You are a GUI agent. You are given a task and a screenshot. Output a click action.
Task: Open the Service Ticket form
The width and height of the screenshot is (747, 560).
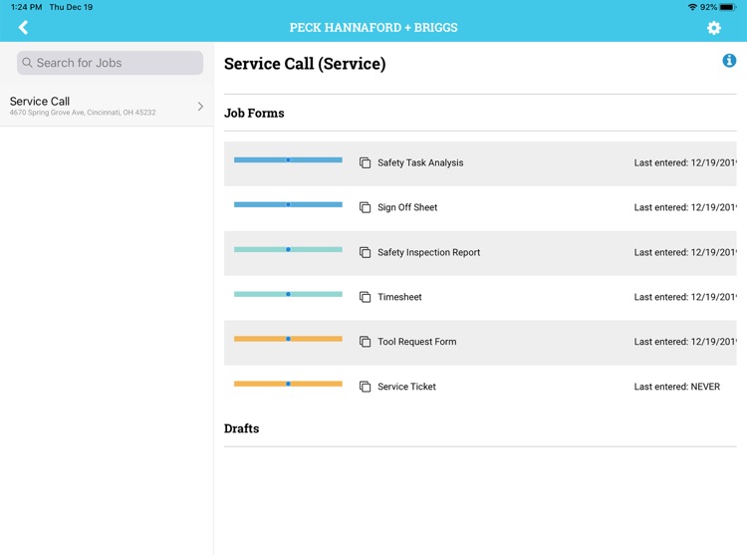[406, 387]
